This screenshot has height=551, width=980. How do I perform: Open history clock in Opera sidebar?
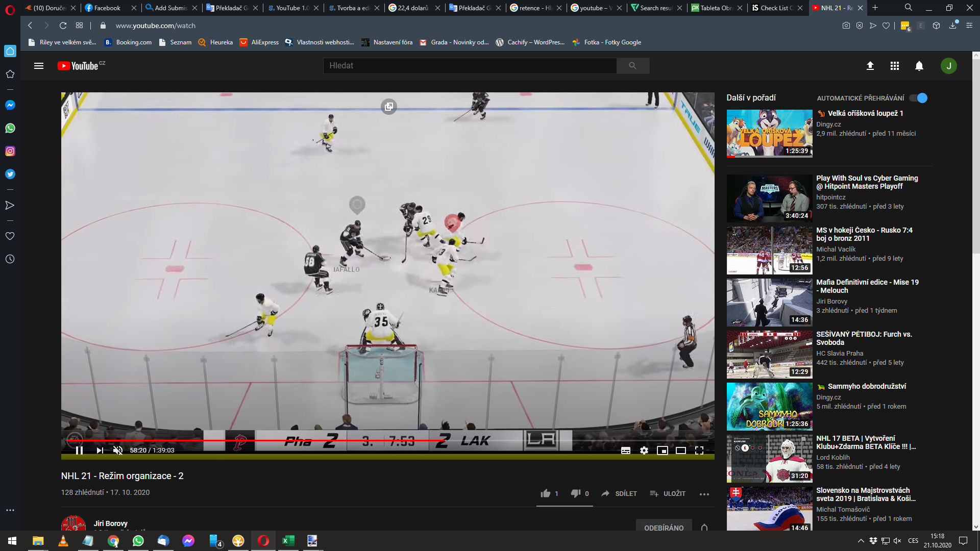click(x=10, y=259)
